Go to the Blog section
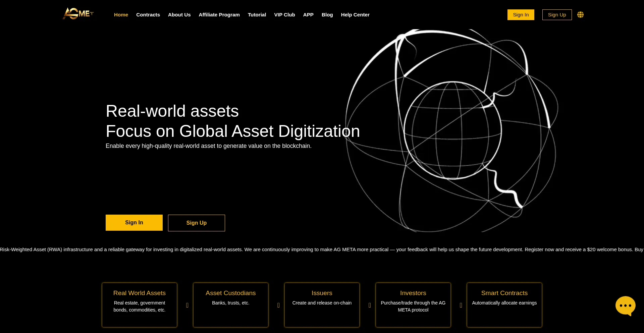Screen dimensions: 644x333 [x=327, y=15]
